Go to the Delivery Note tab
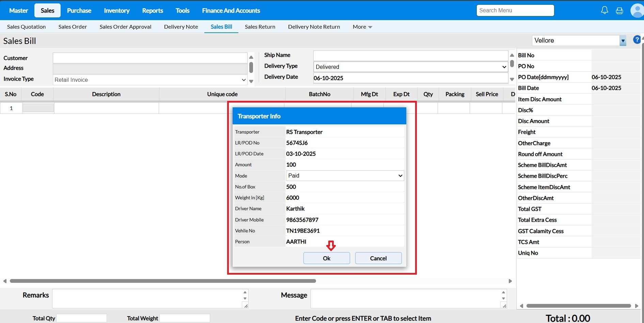644x323 pixels. [181, 27]
